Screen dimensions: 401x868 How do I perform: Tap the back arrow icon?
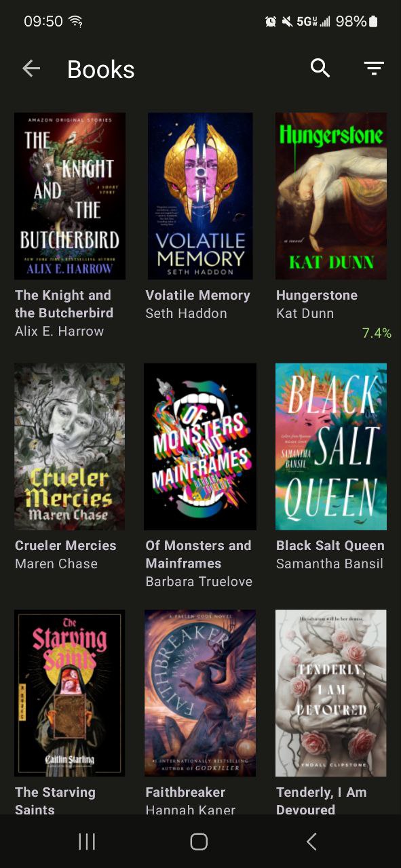pyautogui.click(x=31, y=68)
